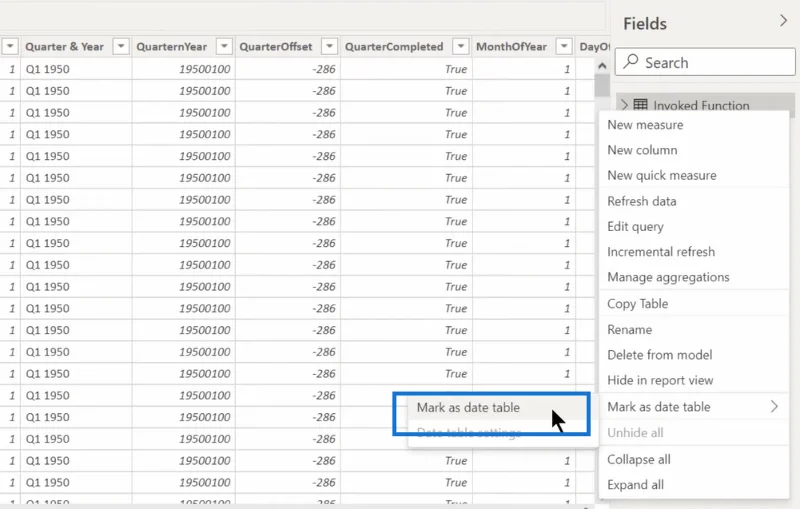Viewport: 800px width, 509px height.
Task: Click the Invoked Function table icon
Action: point(640,105)
